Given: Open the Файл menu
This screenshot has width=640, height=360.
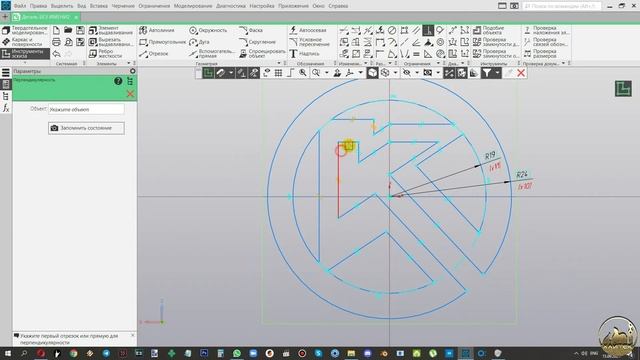Looking at the screenshot, I should click(20, 6).
